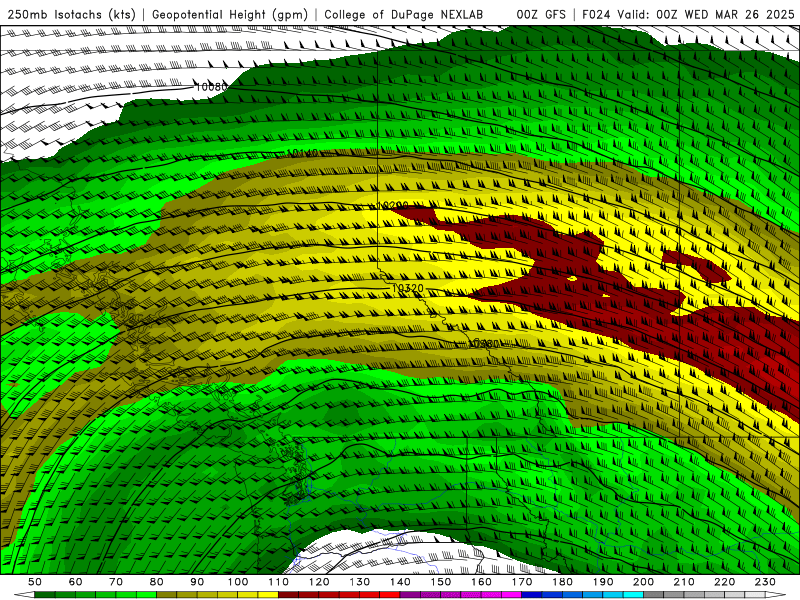Click the 50 label on the color scale
This screenshot has width=800, height=600.
35,582
